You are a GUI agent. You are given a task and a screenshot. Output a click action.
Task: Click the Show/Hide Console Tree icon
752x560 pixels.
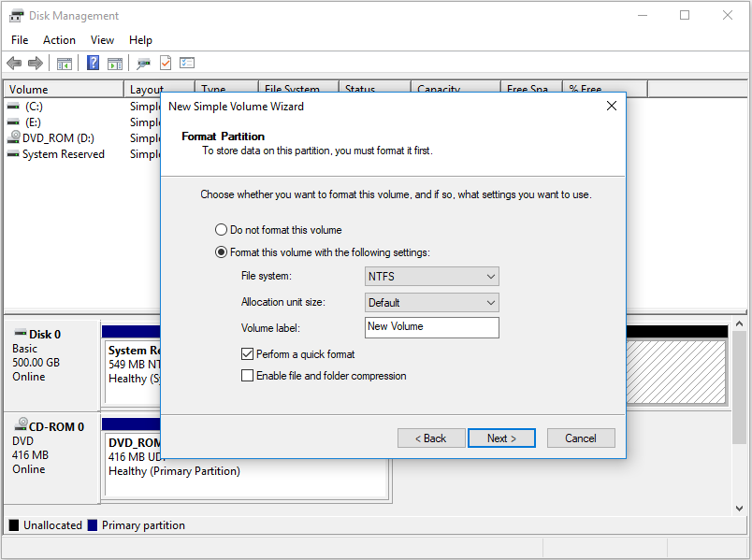(x=65, y=64)
